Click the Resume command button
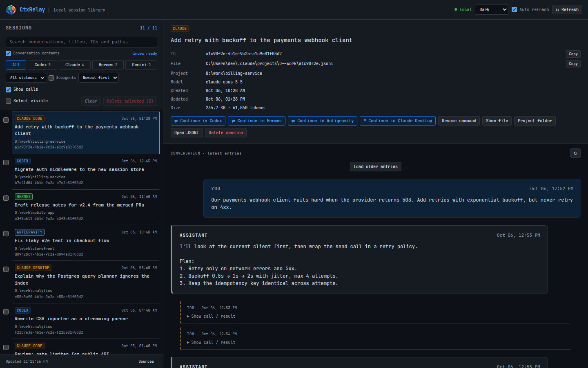588x368 pixels. pos(459,121)
